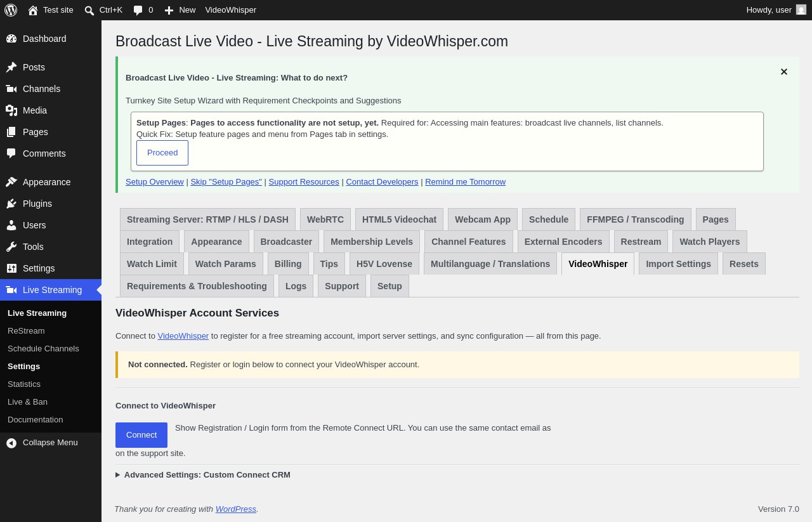
Task: Click the Pages icon in sidebar
Action: pyautogui.click(x=11, y=132)
